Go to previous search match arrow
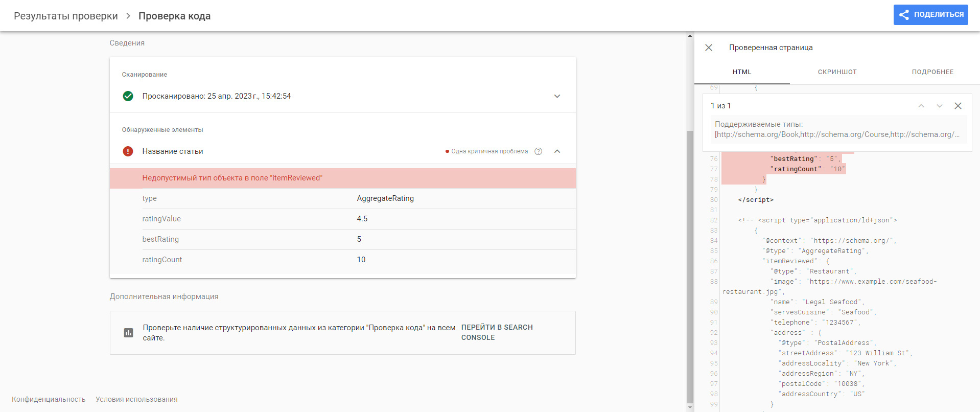 point(921,106)
